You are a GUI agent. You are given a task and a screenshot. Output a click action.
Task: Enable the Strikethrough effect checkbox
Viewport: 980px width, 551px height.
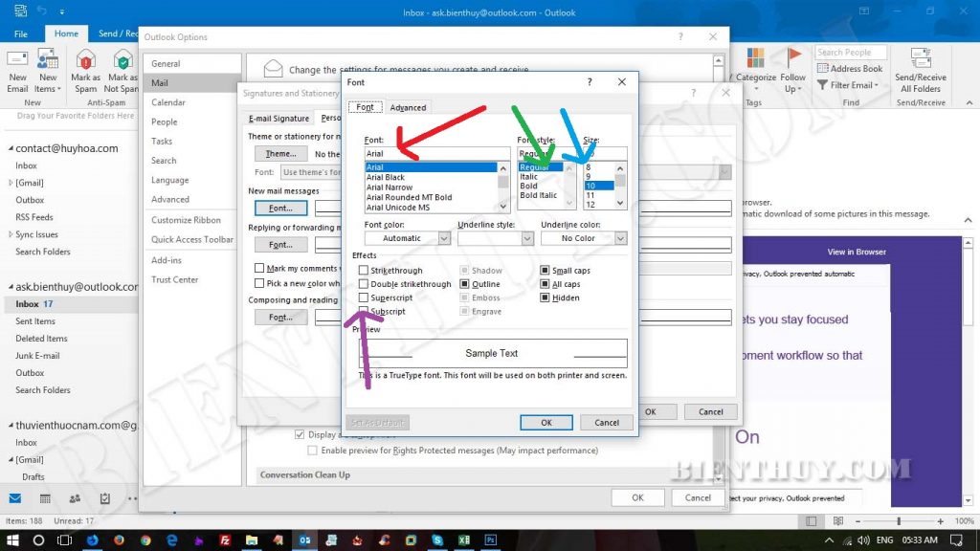point(363,270)
